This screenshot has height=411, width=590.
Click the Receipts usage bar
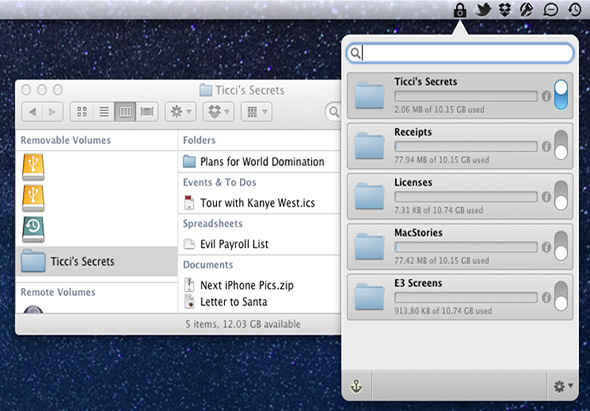466,146
